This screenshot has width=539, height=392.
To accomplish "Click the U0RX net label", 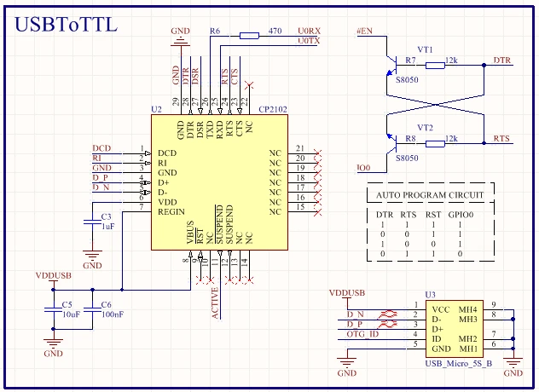I will (309, 31).
